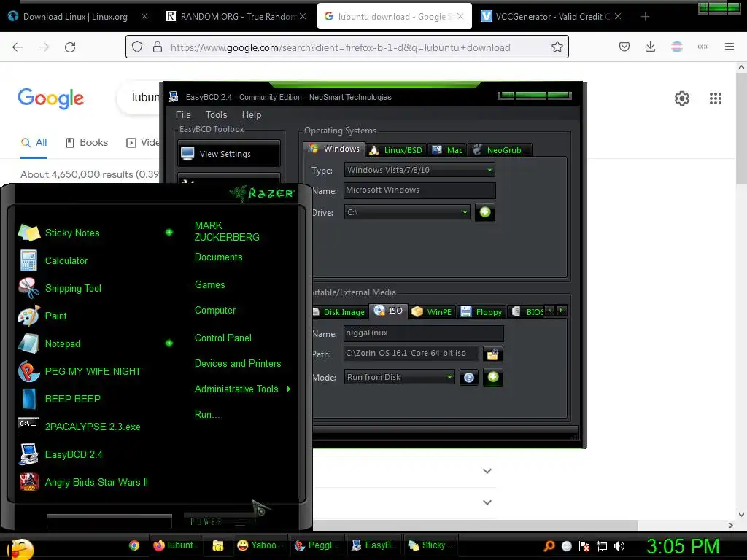The image size is (747, 560).
Task: Go back one page in Firefox
Action: pos(18,47)
